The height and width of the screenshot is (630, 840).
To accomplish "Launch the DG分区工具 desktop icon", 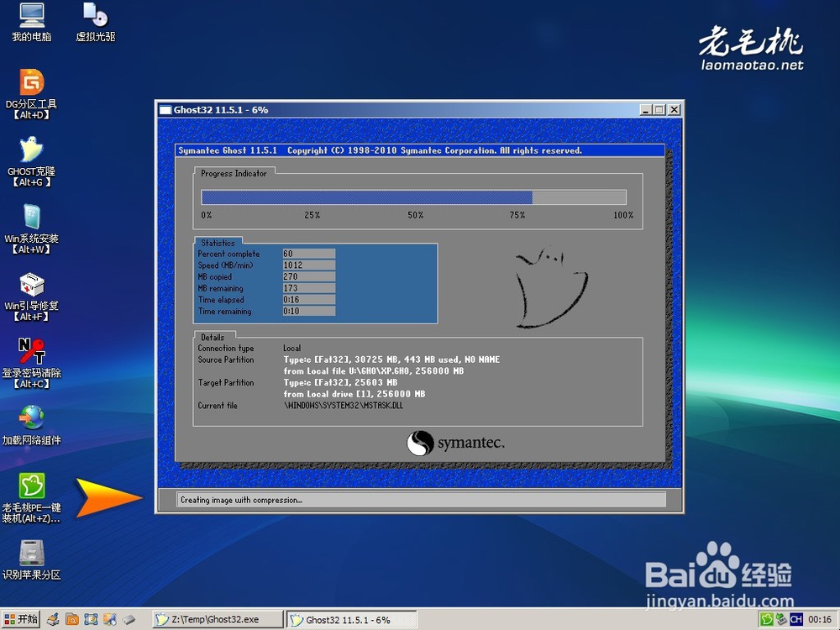I will click(32, 94).
